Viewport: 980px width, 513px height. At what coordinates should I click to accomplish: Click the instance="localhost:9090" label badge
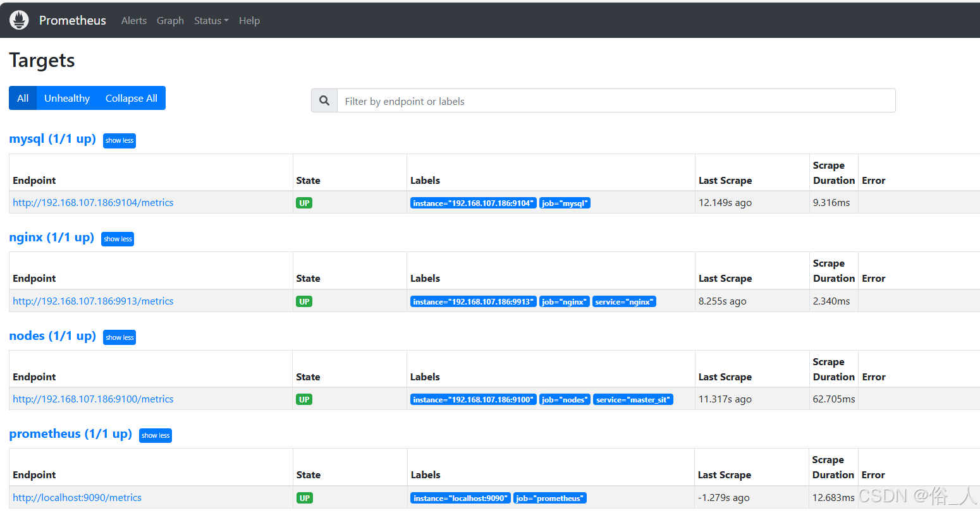click(x=461, y=498)
